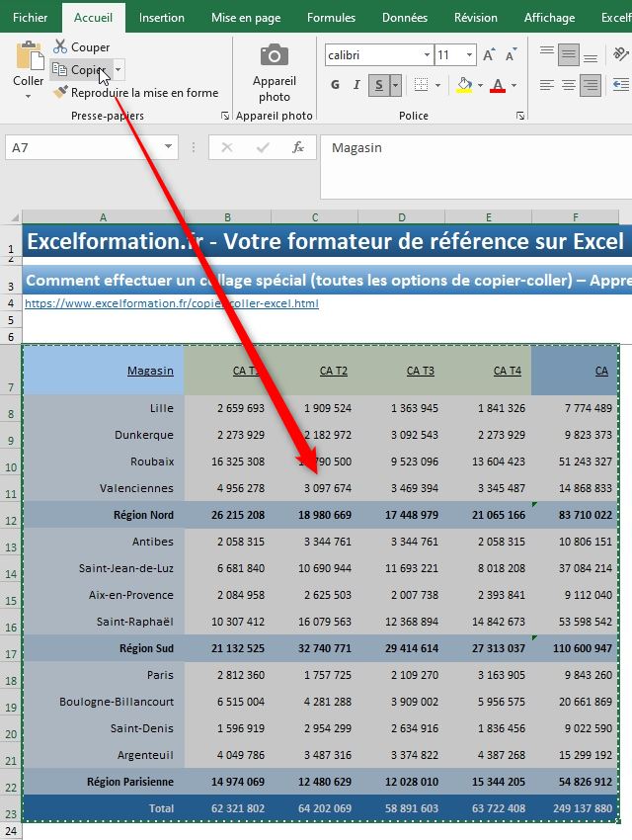Switch to the Insertion tab
The height and width of the screenshot is (840, 632).
coord(162,17)
